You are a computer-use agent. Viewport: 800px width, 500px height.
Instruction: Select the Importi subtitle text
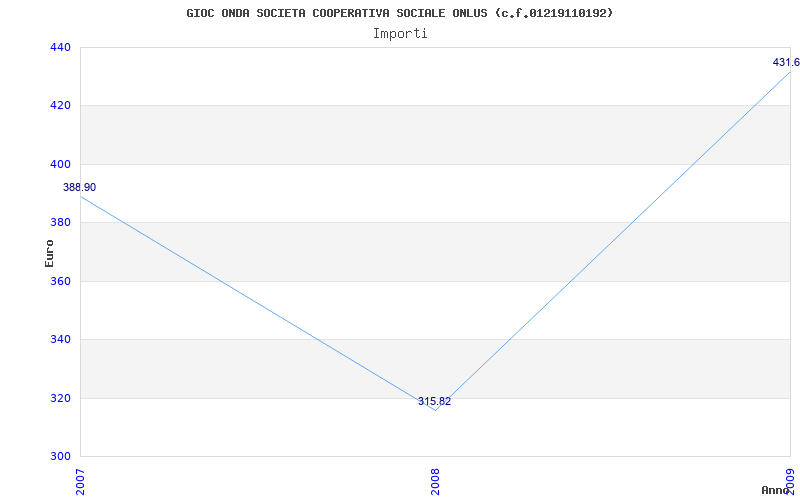400,34
